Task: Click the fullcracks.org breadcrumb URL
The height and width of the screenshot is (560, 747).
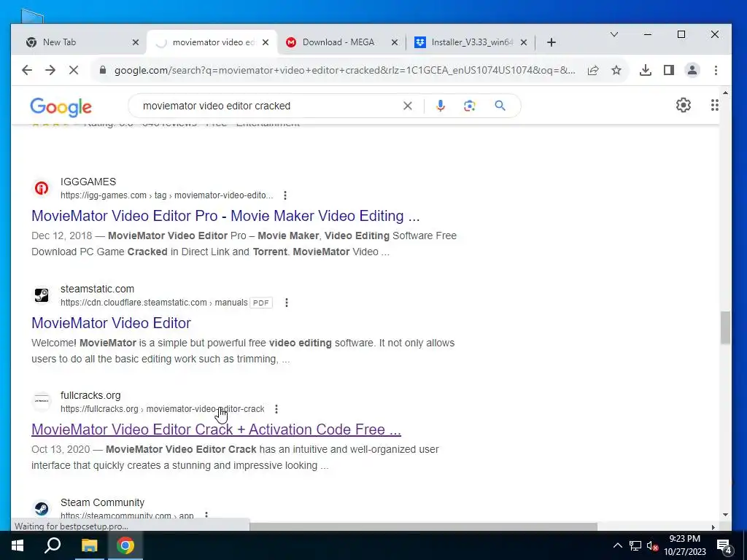Action: coord(163,409)
